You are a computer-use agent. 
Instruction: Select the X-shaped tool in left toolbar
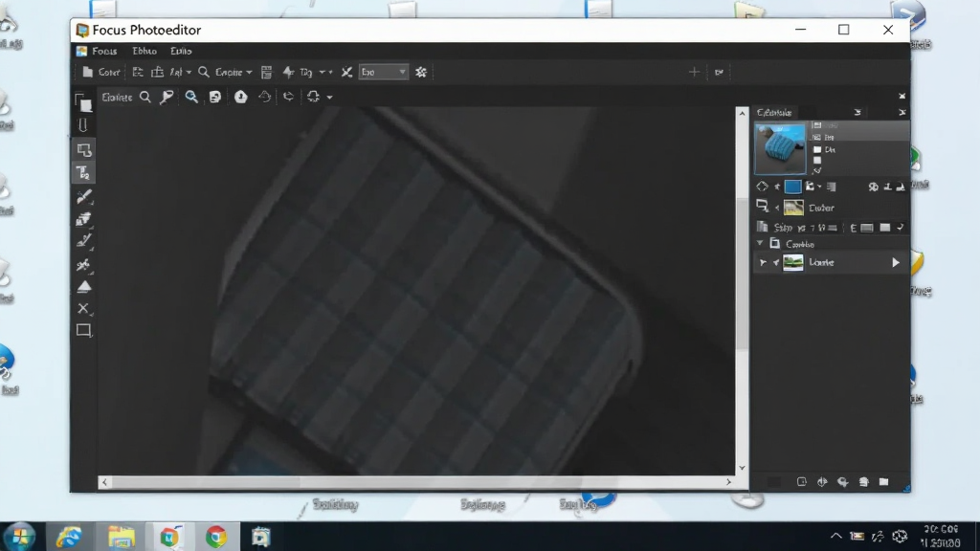click(x=83, y=308)
